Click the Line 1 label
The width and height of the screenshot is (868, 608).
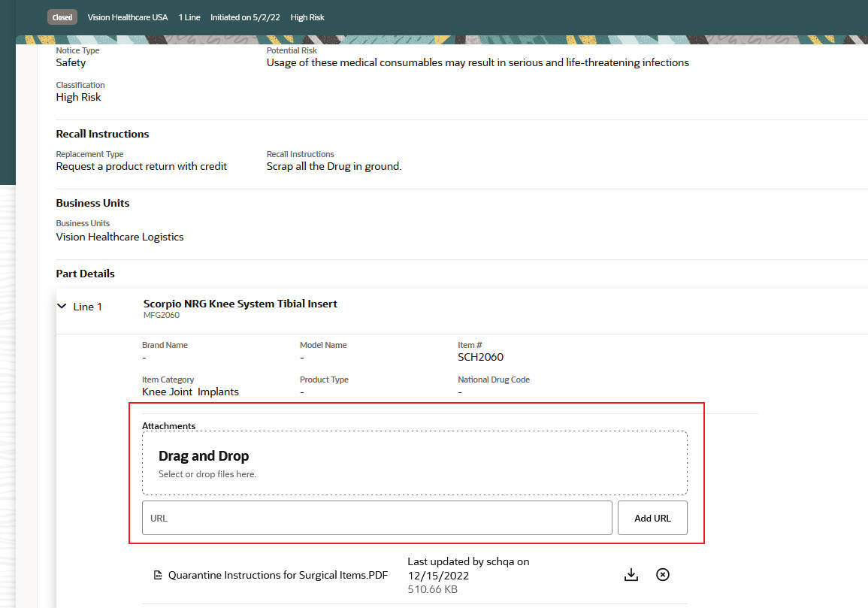click(87, 307)
